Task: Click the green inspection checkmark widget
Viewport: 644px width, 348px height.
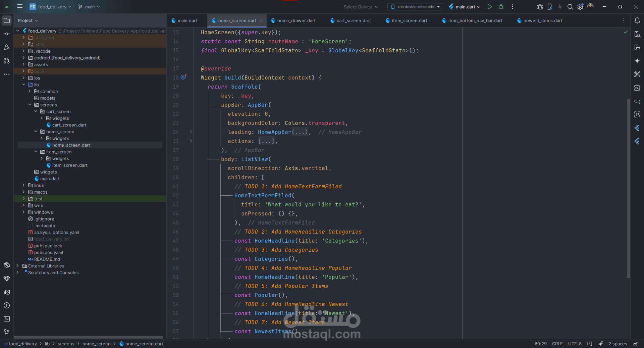Action: [x=626, y=32]
